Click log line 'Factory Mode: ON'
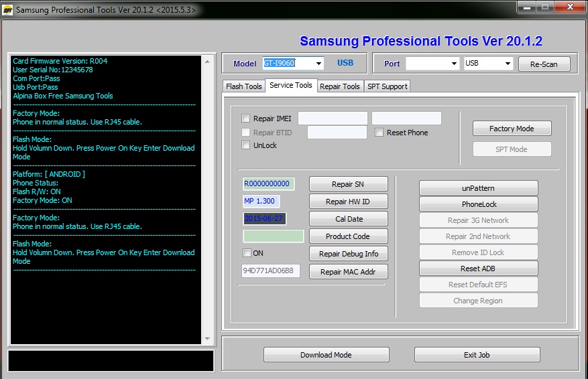This screenshot has width=588, height=379. coord(42,200)
